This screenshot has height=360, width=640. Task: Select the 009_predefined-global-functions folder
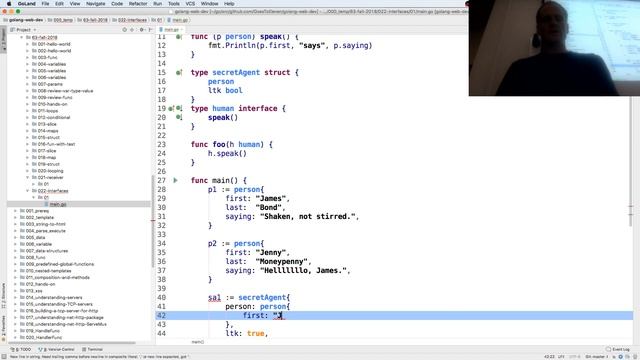60,264
